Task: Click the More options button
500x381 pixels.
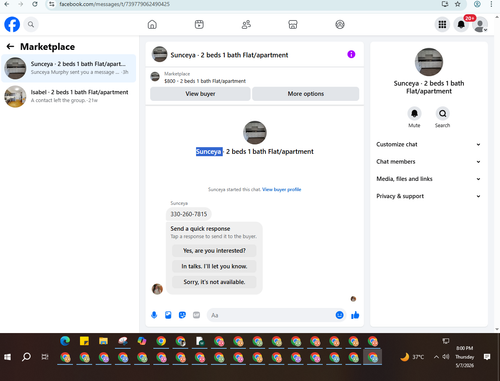Action: pyautogui.click(x=306, y=94)
